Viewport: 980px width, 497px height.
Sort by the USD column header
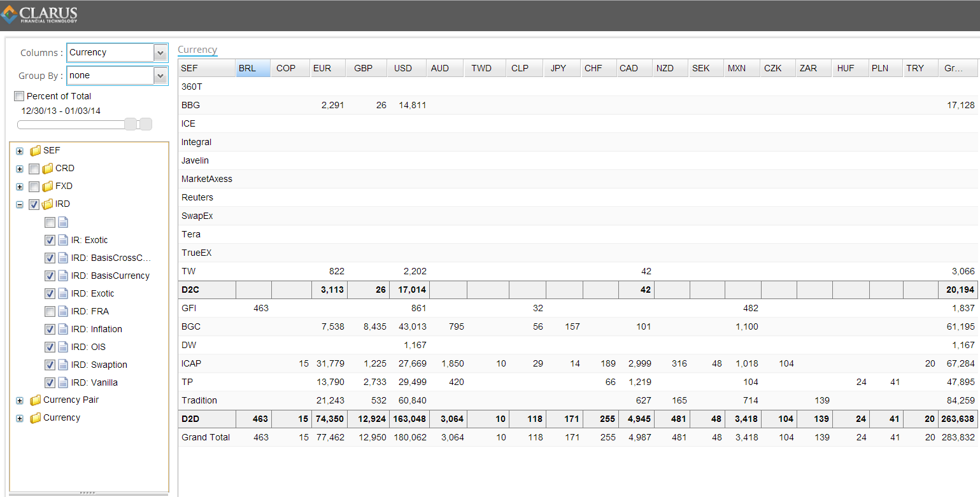408,68
